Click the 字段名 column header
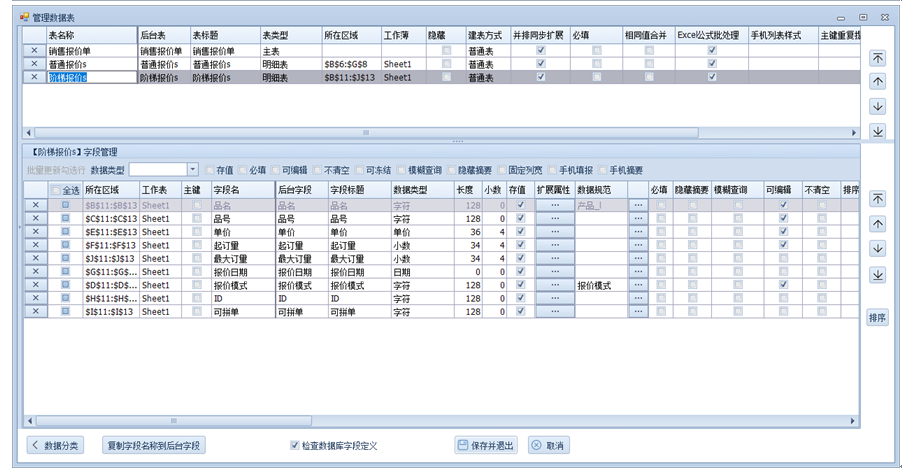Screen dimensions: 902x473 [x=241, y=189]
